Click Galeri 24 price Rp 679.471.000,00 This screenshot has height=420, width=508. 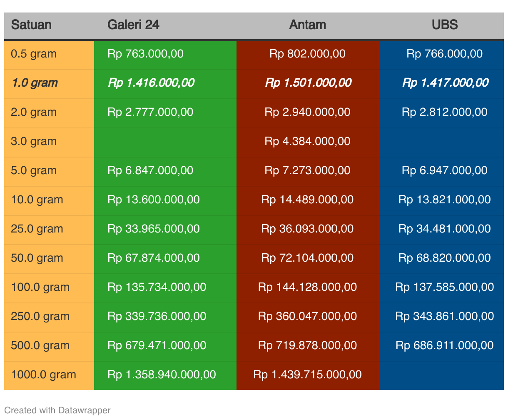point(157,345)
